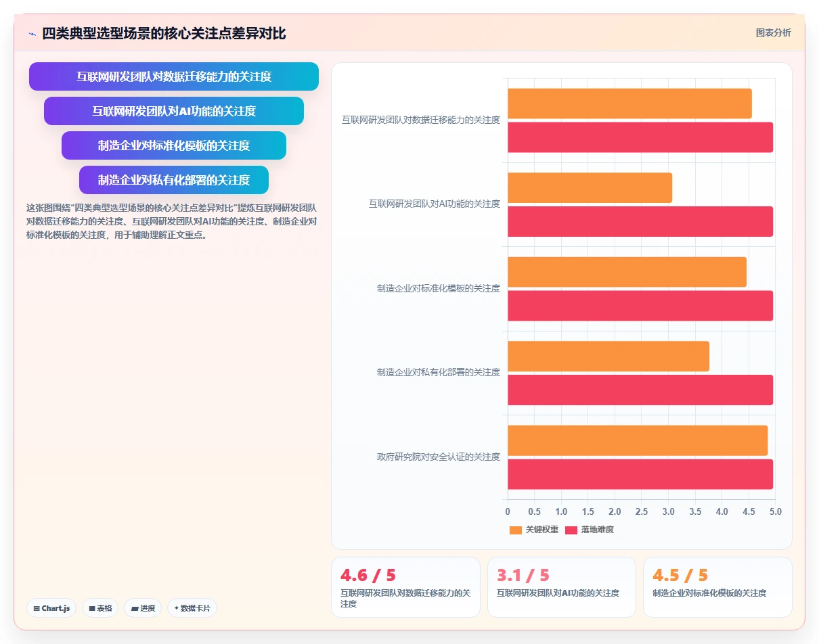
Task: Click orange bar for 制造企业对私有化部署的关注度
Action: [x=608, y=356]
